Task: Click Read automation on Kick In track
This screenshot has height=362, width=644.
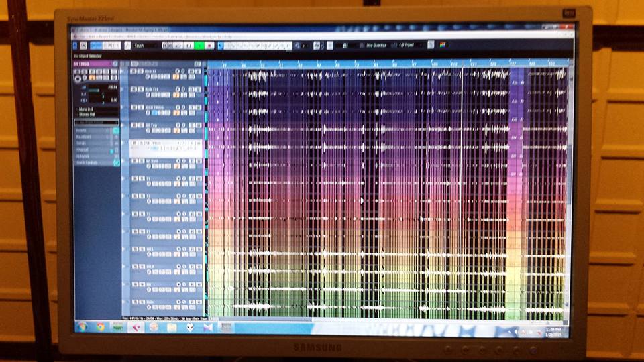Action: 192,72
